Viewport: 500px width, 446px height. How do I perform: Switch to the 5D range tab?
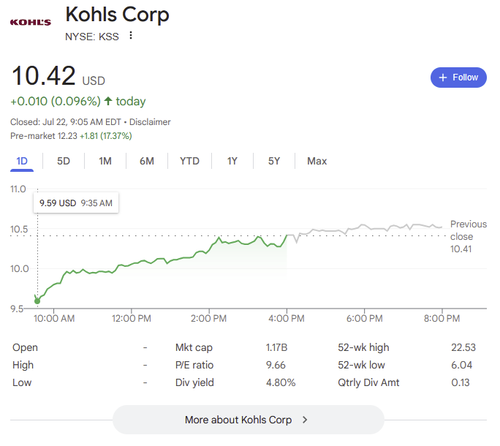[x=63, y=161]
